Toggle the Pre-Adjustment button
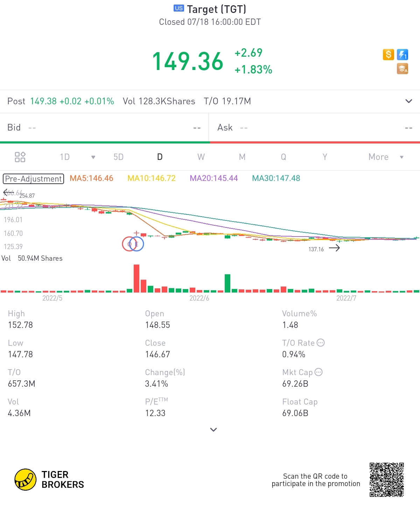Image resolution: width=420 pixels, height=520 pixels. tap(34, 179)
